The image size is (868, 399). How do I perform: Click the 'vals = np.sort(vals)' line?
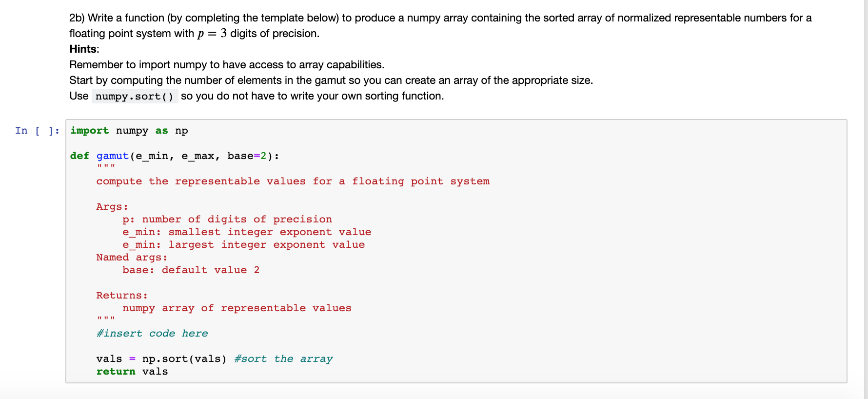click(x=161, y=359)
